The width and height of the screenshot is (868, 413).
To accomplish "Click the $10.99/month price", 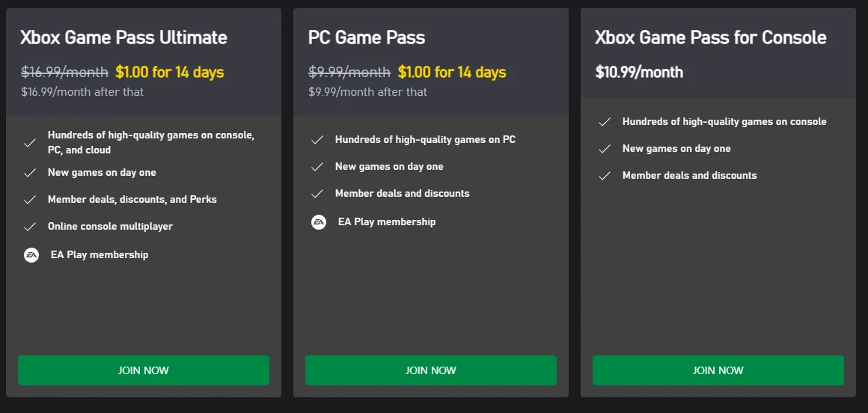I will tap(639, 73).
